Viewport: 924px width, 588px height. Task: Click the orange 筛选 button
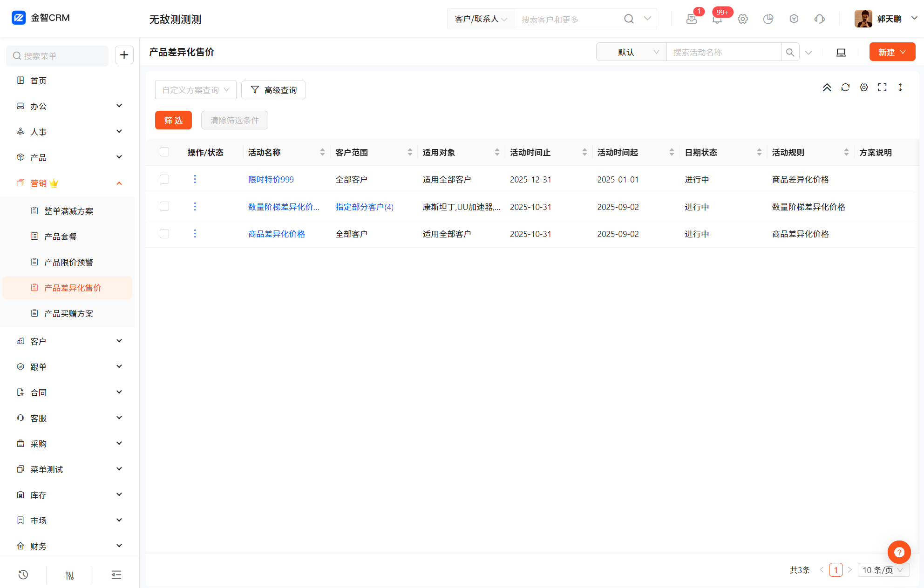173,120
